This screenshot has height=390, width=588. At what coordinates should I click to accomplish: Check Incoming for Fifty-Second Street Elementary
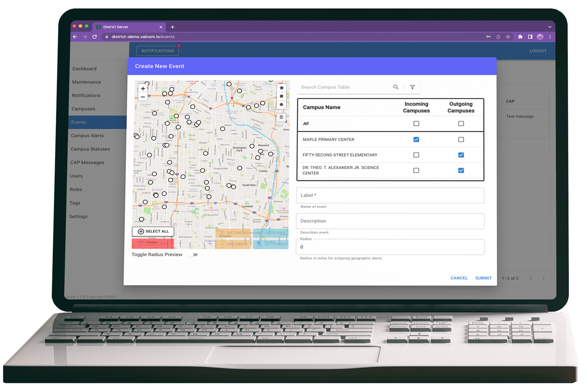click(x=416, y=155)
